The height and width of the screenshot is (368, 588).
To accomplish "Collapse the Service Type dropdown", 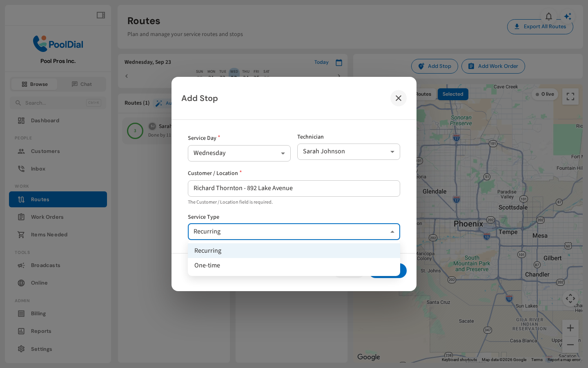I will 294,232.
